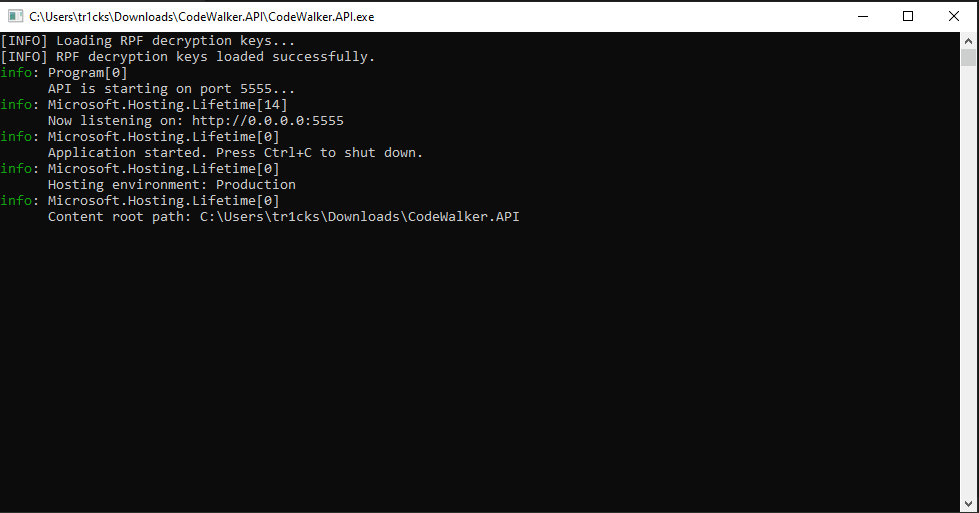This screenshot has width=979, height=513.
Task: Click the empty scrollbar track below the thumb
Action: pos(968,300)
